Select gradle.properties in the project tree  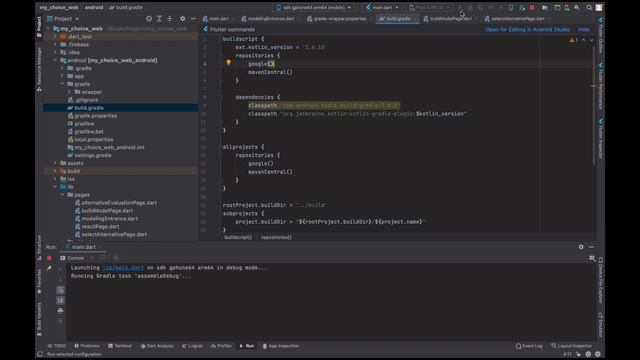coord(96,116)
